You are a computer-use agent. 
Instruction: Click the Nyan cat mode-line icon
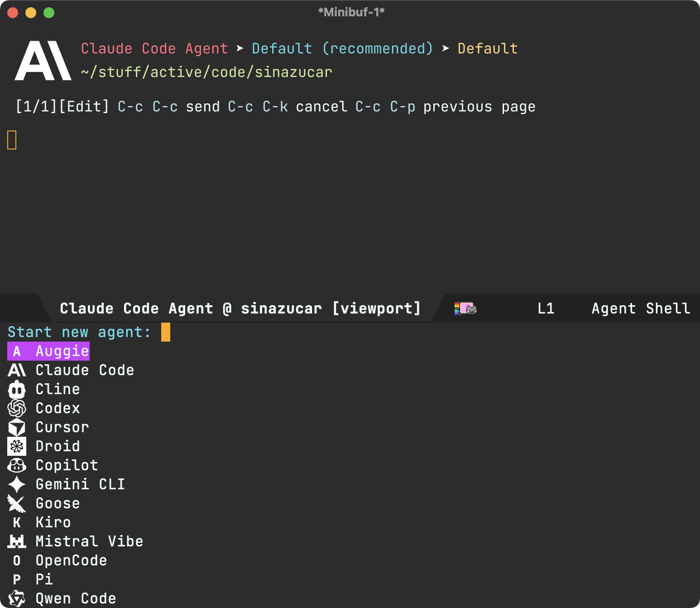(x=465, y=309)
